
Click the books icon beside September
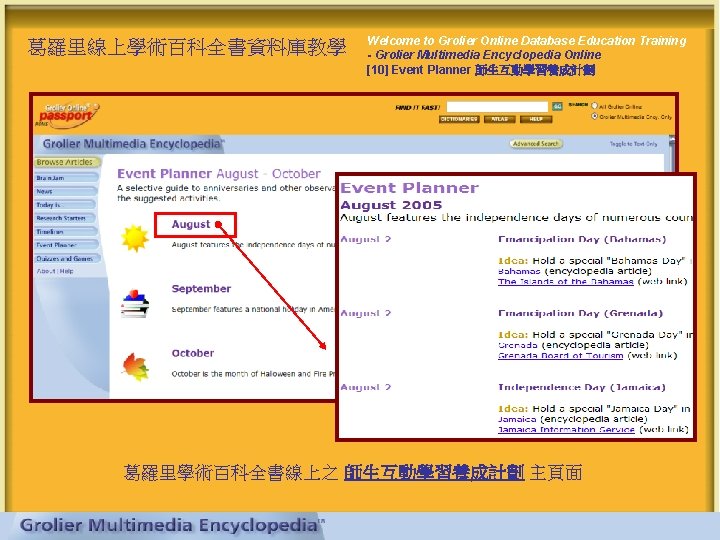coord(135,303)
